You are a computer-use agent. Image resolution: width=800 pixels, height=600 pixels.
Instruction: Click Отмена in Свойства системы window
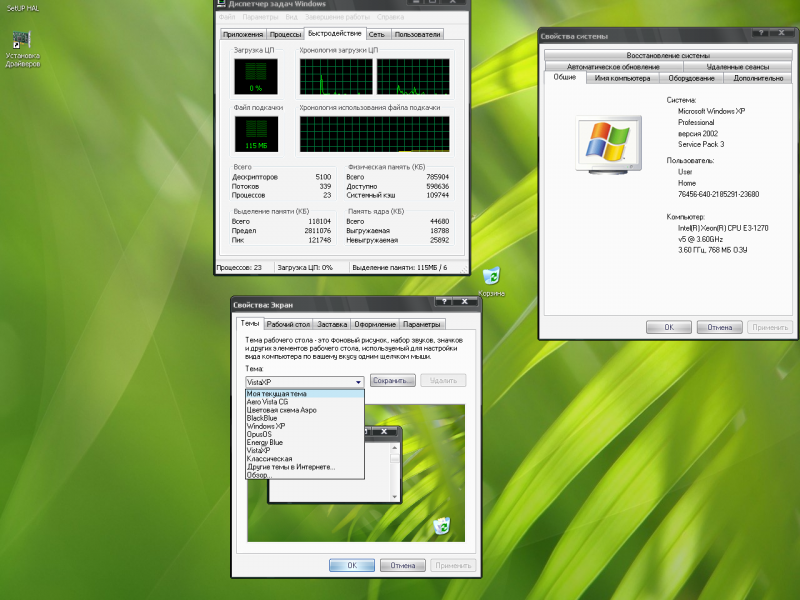[x=719, y=327]
